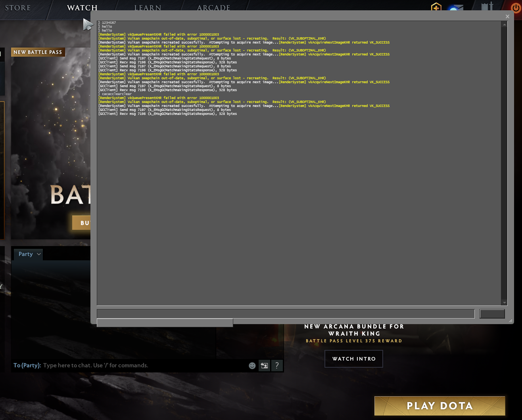522x420 pixels.
Task: Open the mail notifications icon
Action: [x=455, y=8]
